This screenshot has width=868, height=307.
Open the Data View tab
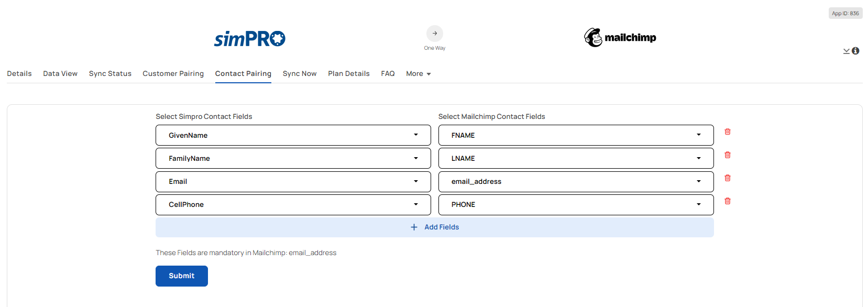60,73
